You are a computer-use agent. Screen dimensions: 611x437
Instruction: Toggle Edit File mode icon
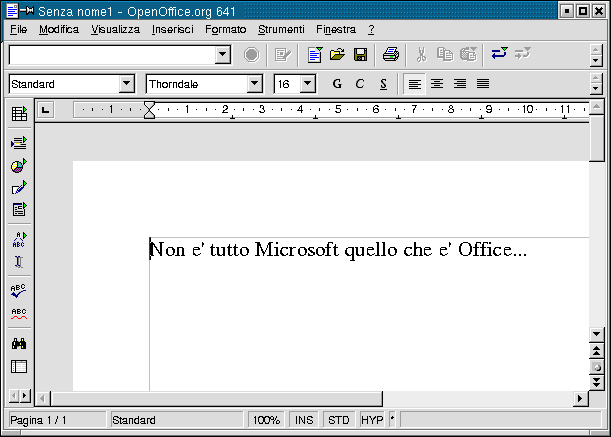(x=283, y=55)
